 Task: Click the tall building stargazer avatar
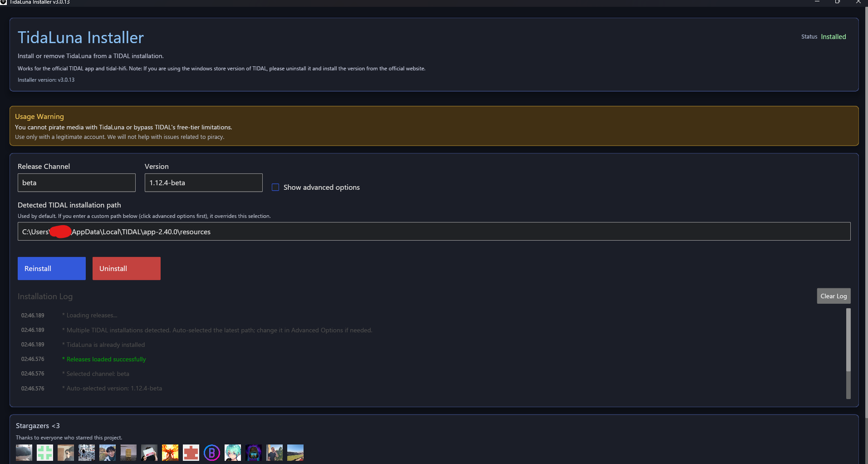click(128, 452)
